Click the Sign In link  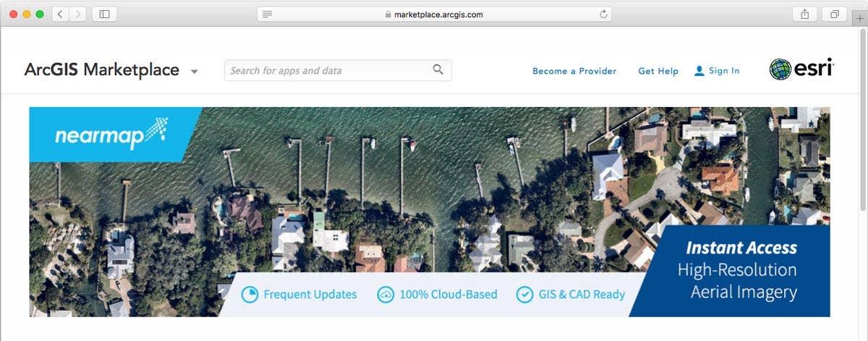click(724, 71)
